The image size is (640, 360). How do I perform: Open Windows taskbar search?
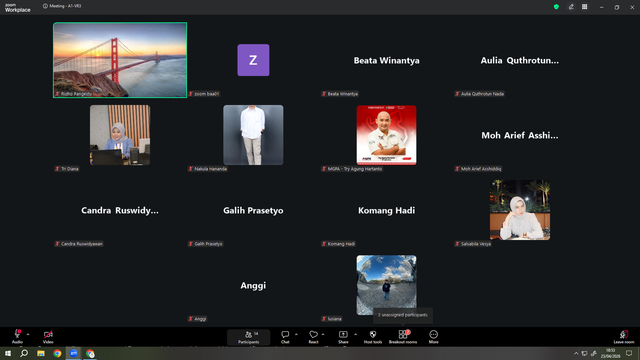pos(24,353)
